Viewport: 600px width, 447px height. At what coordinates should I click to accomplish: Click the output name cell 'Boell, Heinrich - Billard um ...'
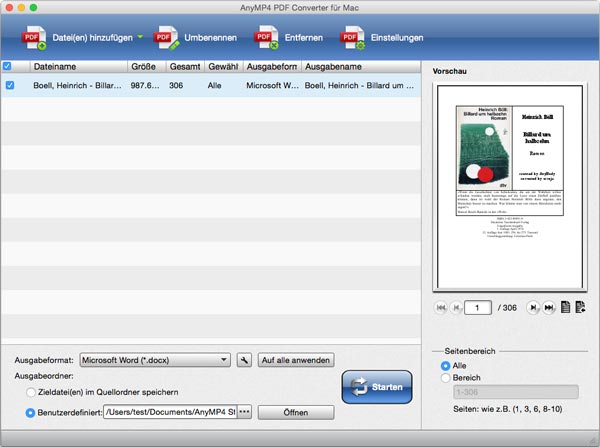tap(359, 85)
